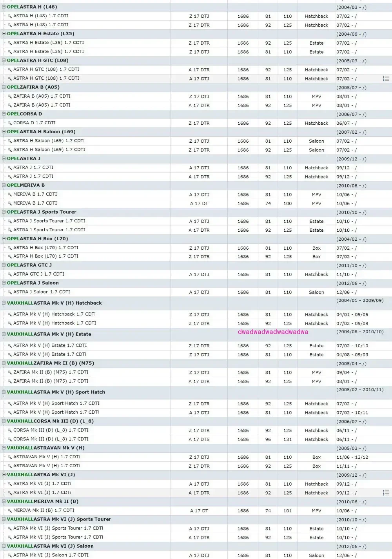392x559 pixels.
Task: Click magnifier icon on ASTRA H GTC (L08) A 17 DTR row
Action: tap(10, 69)
